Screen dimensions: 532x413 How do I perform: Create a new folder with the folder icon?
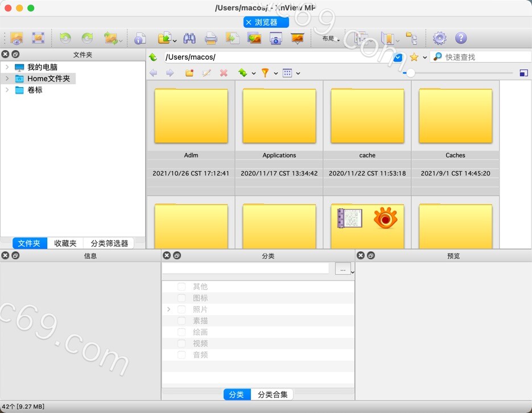[x=189, y=73]
